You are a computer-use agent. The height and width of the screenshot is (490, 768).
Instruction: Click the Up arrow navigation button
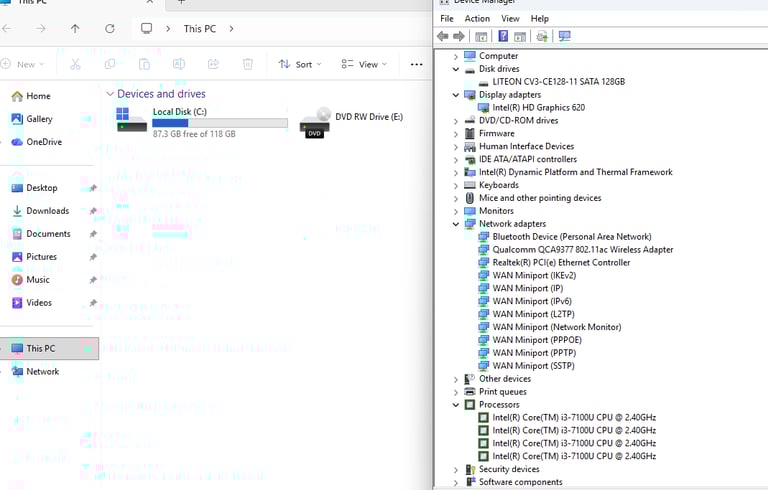[75, 29]
